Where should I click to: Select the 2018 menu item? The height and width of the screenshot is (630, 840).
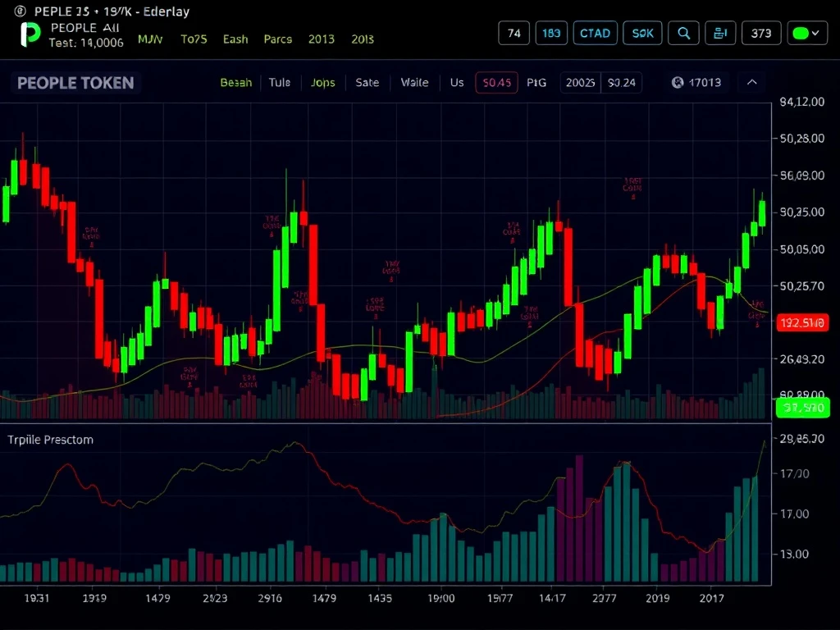tap(363, 39)
